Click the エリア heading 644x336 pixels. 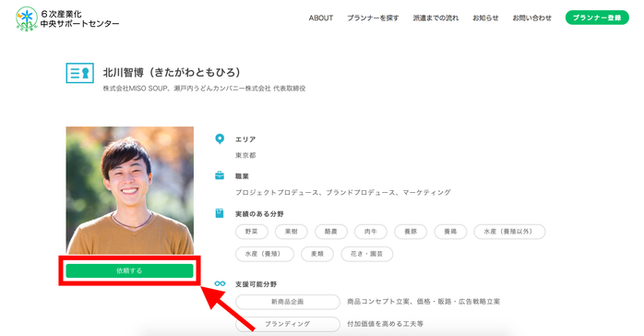coord(245,139)
